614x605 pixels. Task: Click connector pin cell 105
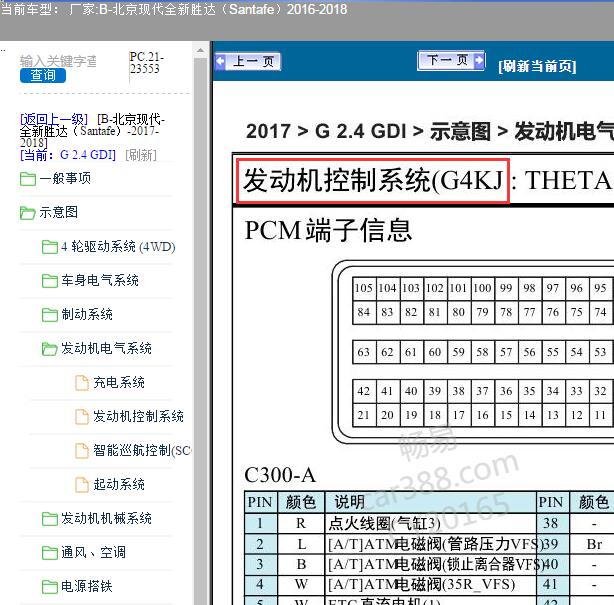click(x=364, y=288)
